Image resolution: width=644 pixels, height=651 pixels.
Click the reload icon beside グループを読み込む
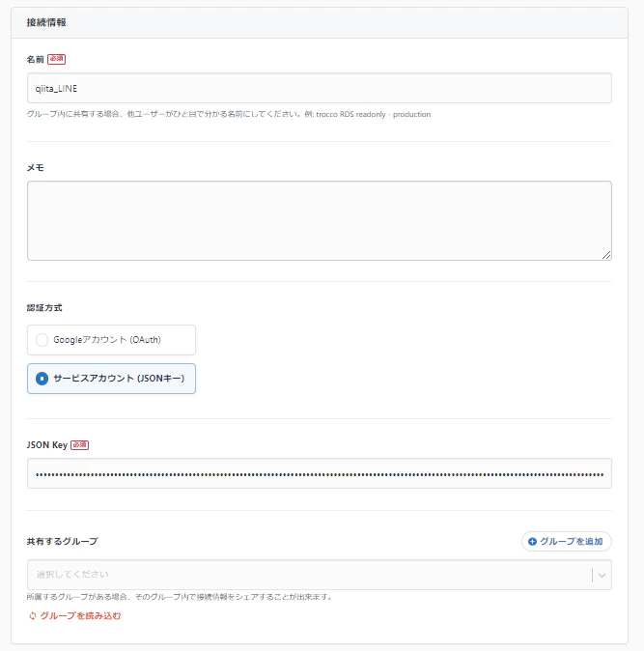coord(32,615)
